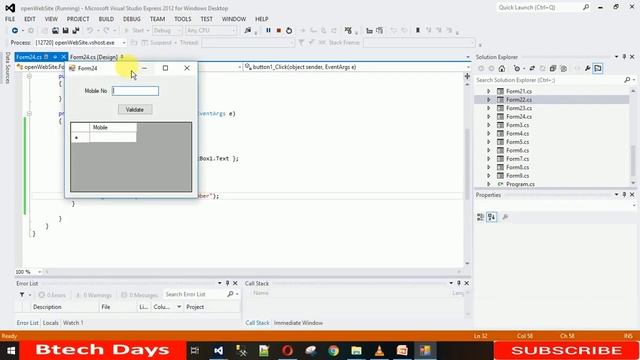This screenshot has width=640, height=360.
Task: Pause debugging with the Break All icon
Action: click(x=268, y=30)
